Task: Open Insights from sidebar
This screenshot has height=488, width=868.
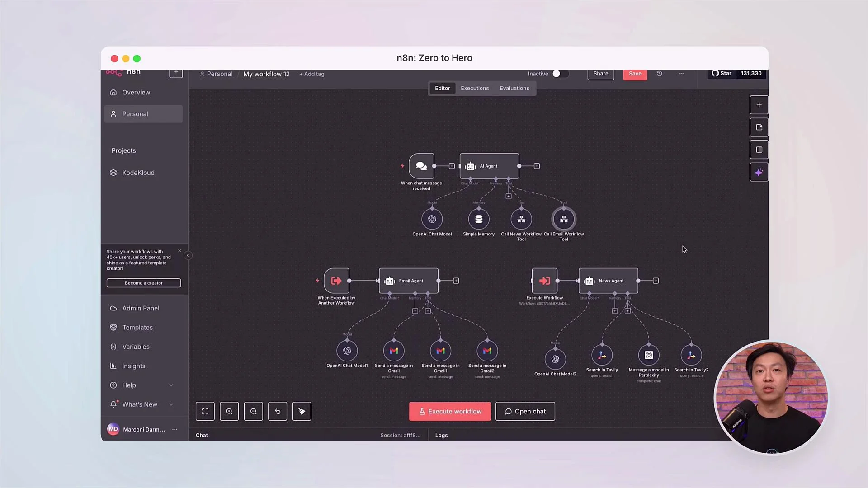Action: click(144, 366)
